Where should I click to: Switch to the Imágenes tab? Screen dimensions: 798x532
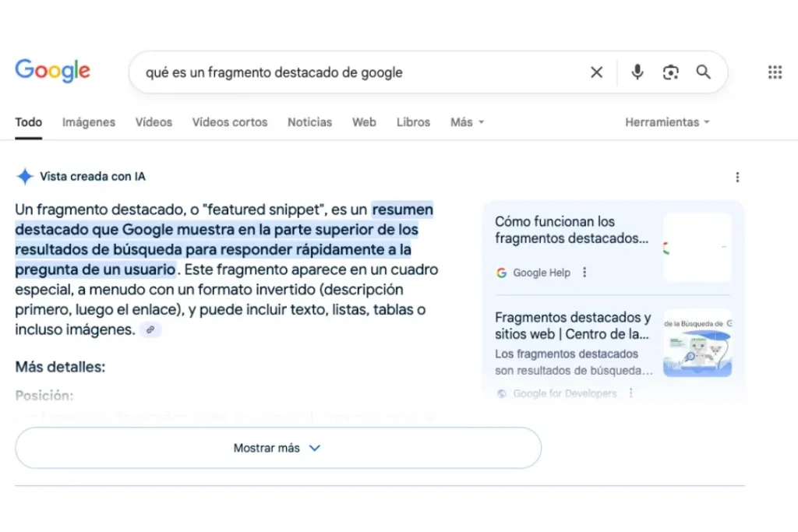pos(89,122)
